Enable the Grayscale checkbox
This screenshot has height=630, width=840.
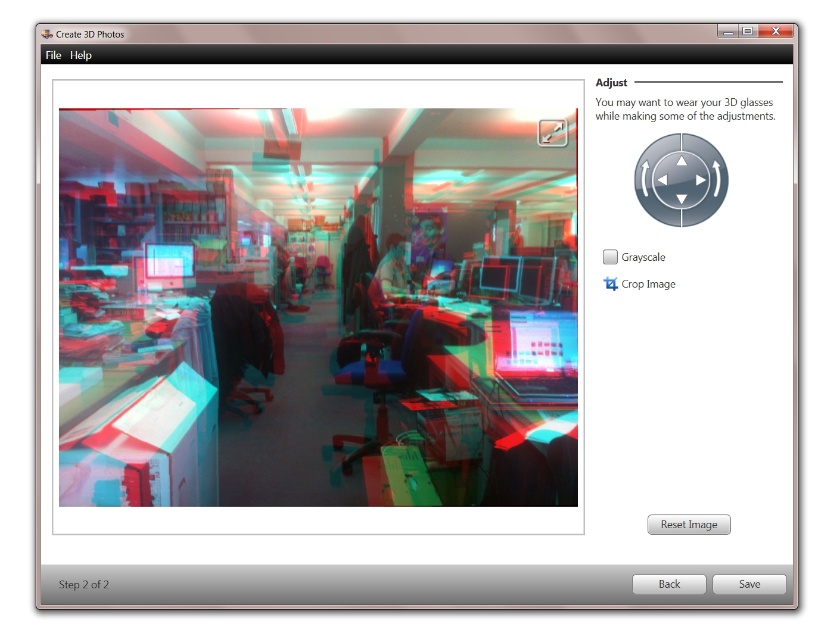[x=609, y=257]
